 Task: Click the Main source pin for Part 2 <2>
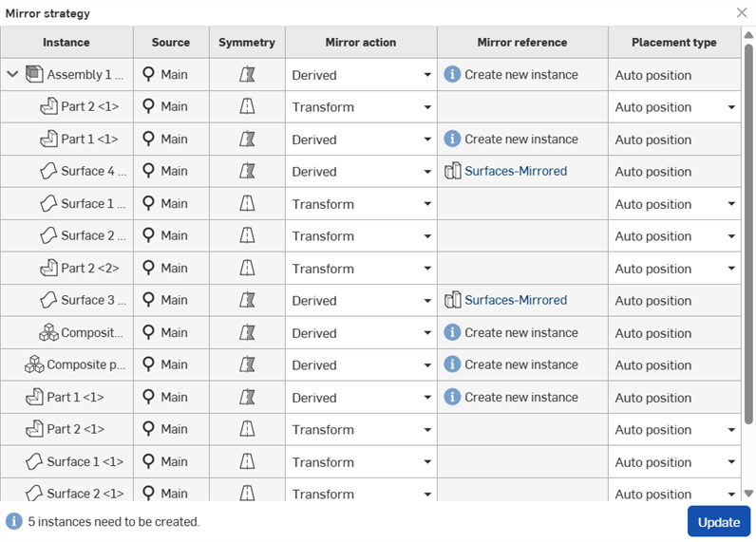coord(148,268)
